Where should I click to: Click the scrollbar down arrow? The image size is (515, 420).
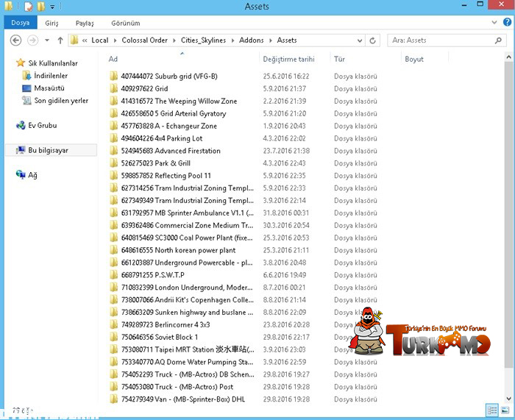508,399
